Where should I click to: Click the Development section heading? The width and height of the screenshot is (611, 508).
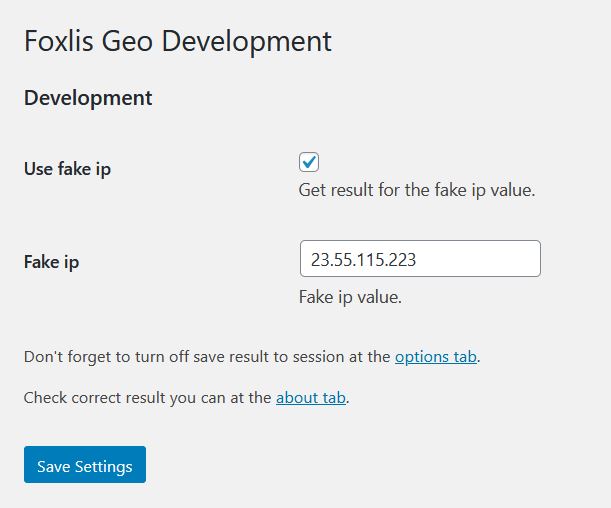88,98
